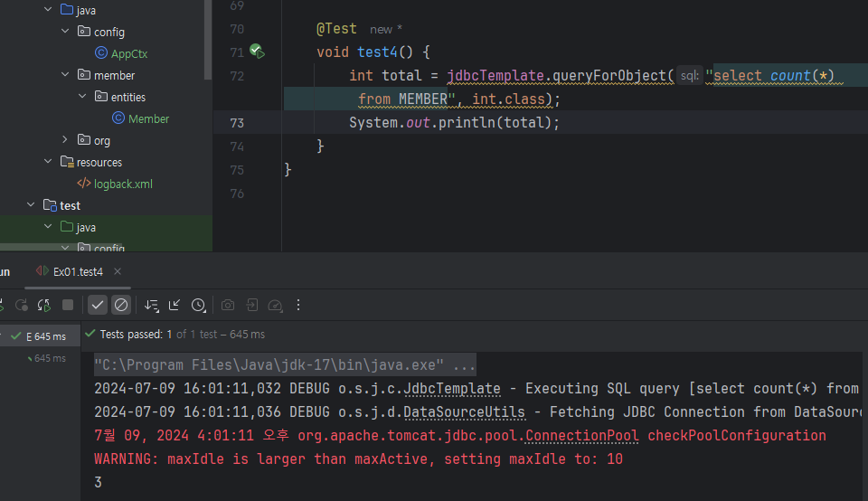Image resolution: width=868 pixels, height=501 pixels.
Task: Click the Rerun Failed Tests icon
Action: pyautogui.click(x=22, y=305)
